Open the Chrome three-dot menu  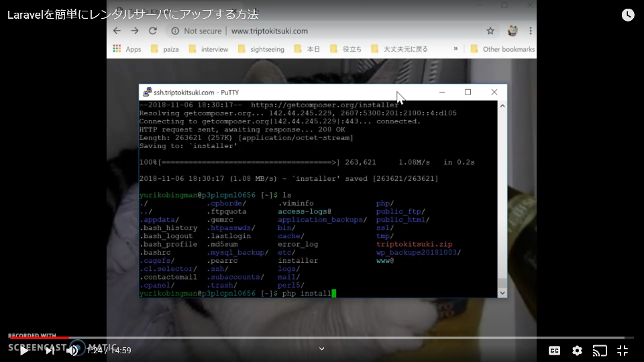tap(531, 31)
